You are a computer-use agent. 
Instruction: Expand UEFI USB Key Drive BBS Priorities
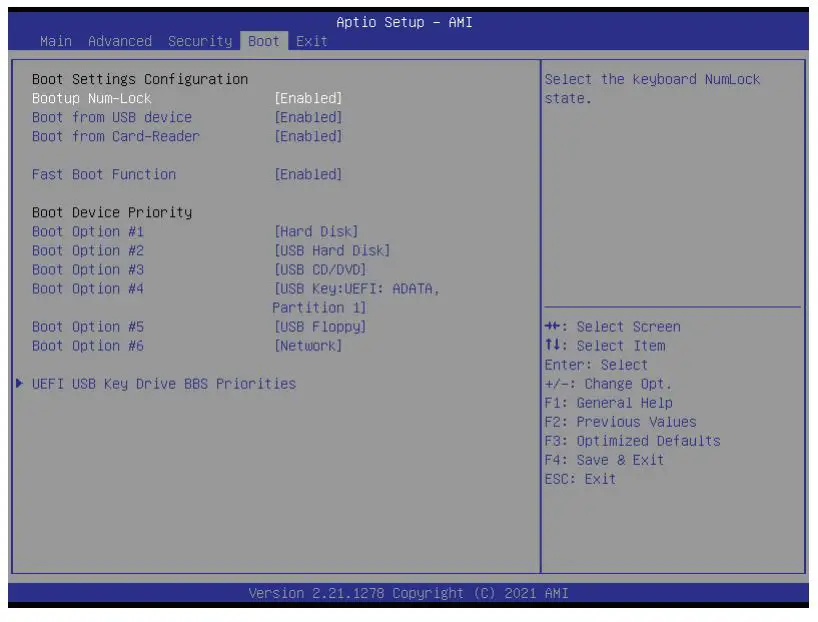pos(164,383)
